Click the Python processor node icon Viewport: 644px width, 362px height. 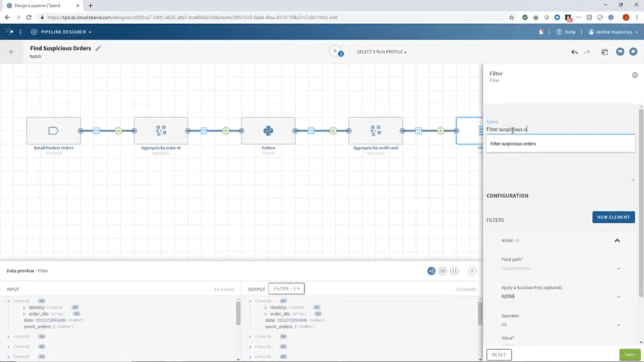tap(268, 131)
